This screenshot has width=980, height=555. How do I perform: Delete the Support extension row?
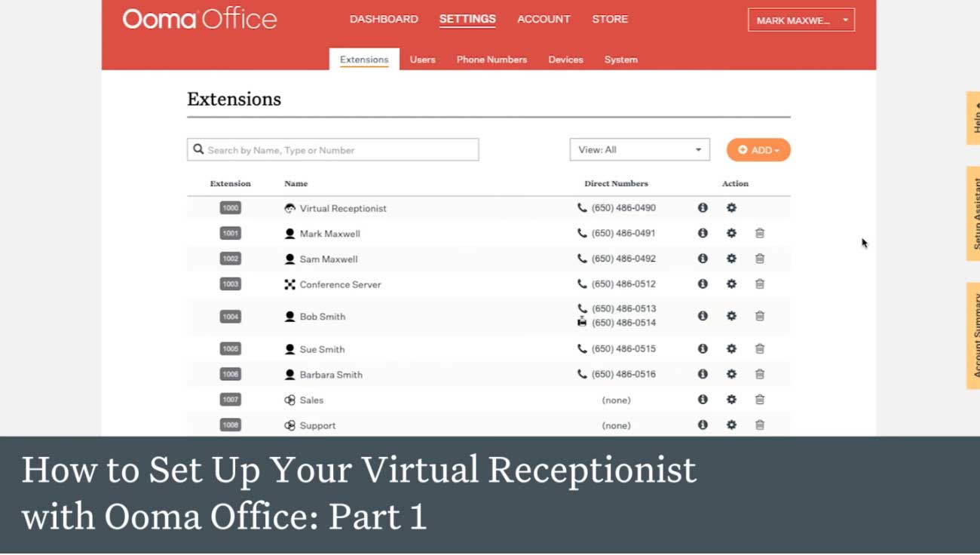pyautogui.click(x=760, y=425)
